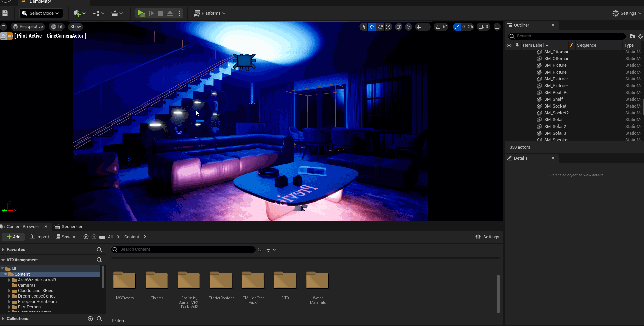Select the rotate transform tool
This screenshot has height=326, width=644.
(380, 27)
